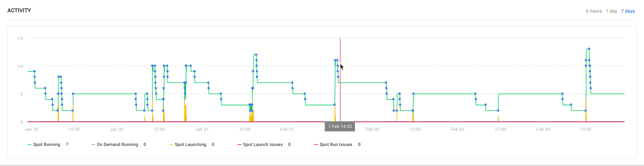The image size is (644, 166).
Task: Click the ACTIVITY section heading
Action: (19, 11)
